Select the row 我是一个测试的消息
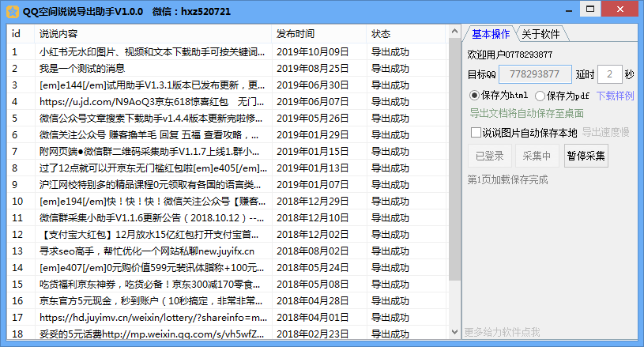 tap(226, 69)
